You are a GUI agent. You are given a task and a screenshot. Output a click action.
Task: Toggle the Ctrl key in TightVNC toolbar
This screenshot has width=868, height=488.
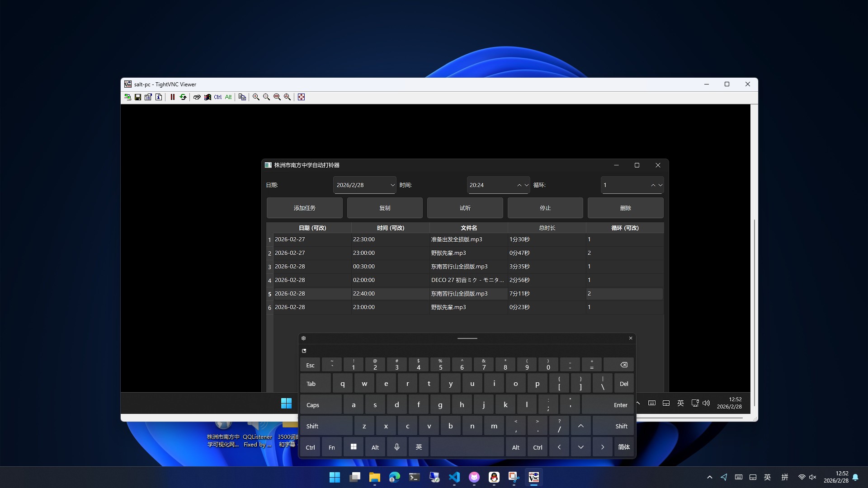click(218, 97)
